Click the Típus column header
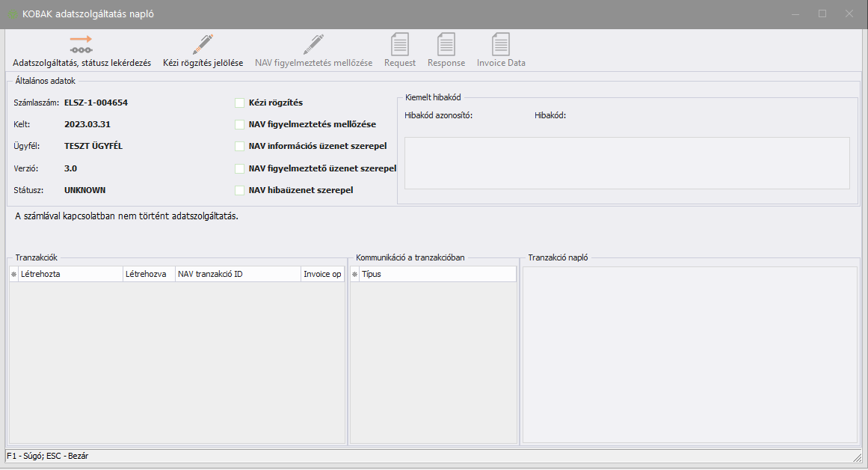 pyautogui.click(x=437, y=275)
